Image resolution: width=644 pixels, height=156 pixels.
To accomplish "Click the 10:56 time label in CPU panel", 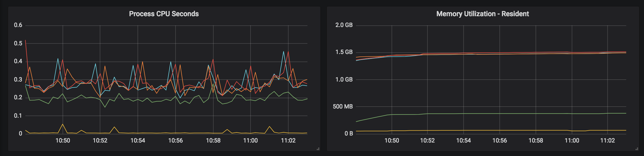I will (x=176, y=141).
